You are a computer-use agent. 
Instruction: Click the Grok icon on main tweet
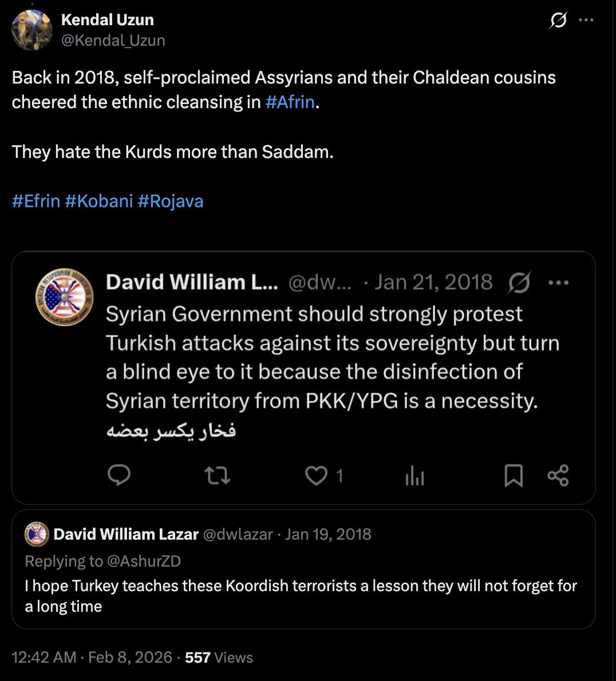tap(559, 20)
